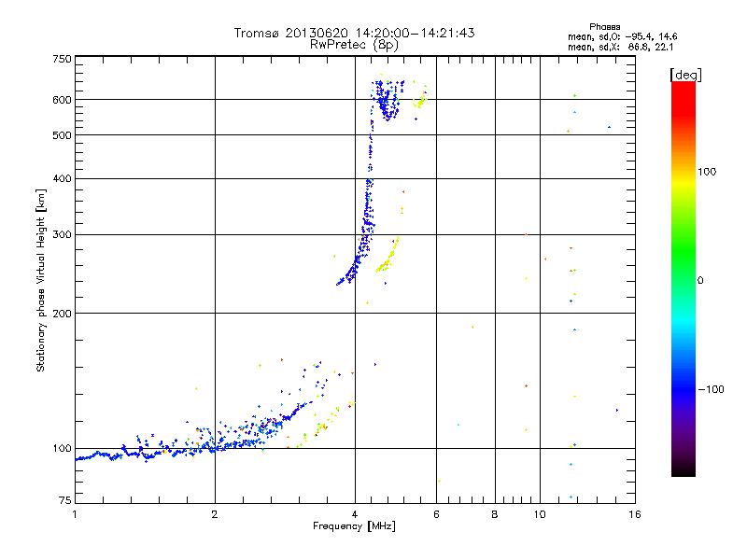Click the x-axis tick label '1'
This screenshot has height=560, width=747.
pyautogui.click(x=75, y=514)
